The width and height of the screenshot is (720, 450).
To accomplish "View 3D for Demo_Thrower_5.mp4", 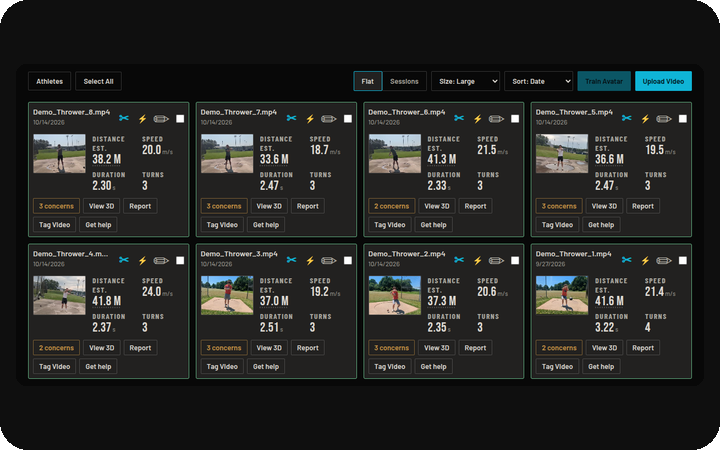I will pyautogui.click(x=604, y=206).
